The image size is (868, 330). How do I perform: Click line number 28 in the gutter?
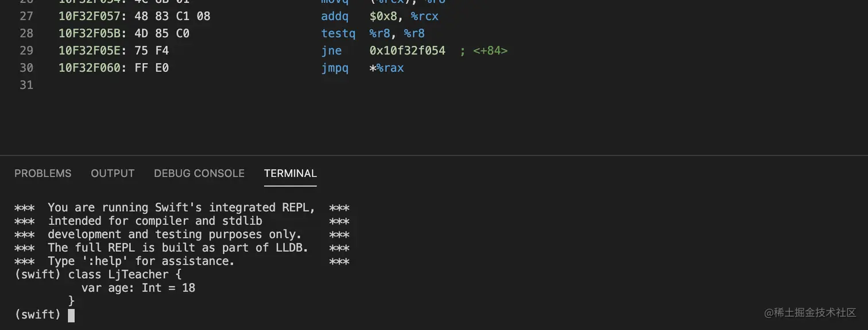[x=26, y=33]
